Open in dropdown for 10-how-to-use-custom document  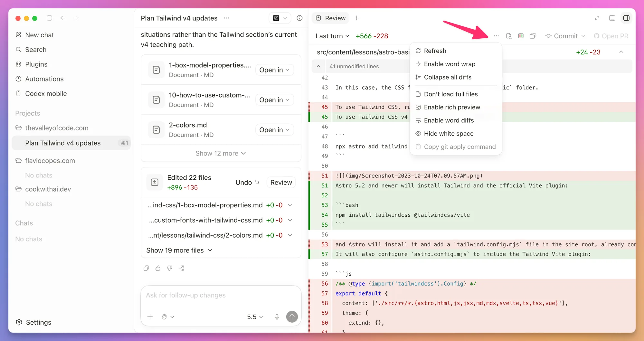[274, 100]
